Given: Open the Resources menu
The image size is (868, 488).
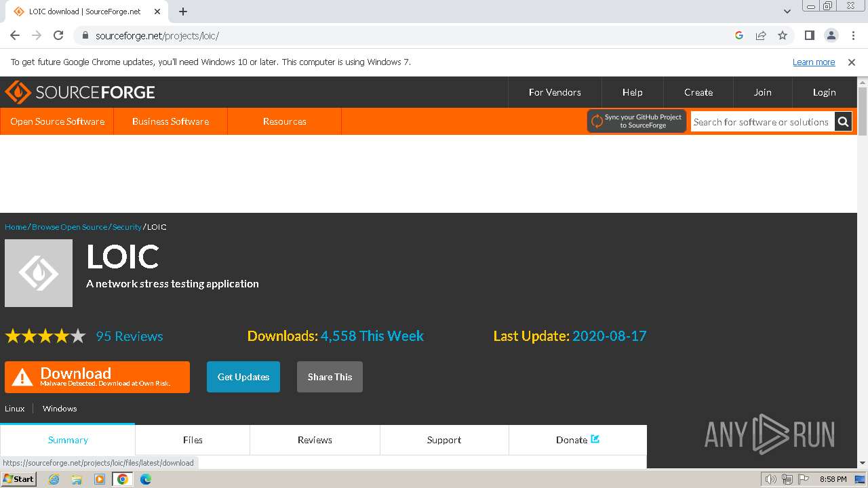Looking at the screenshot, I should point(284,121).
